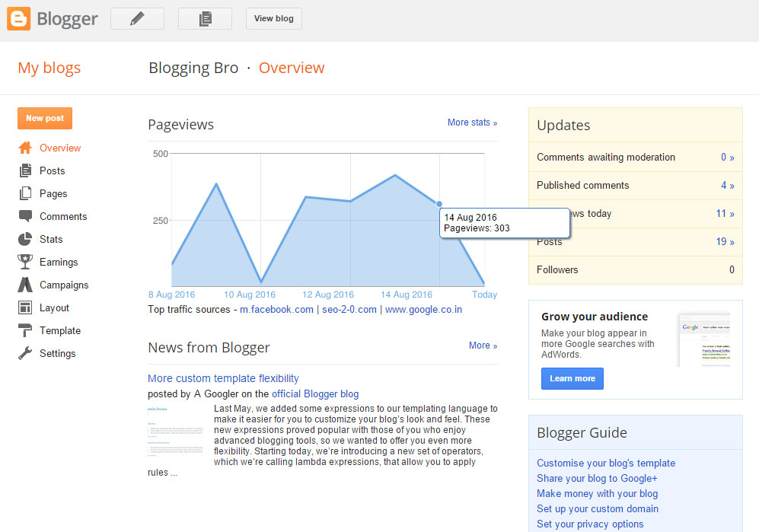This screenshot has height=532, width=759.
Task: Open the My blogs link
Action: [x=49, y=68]
